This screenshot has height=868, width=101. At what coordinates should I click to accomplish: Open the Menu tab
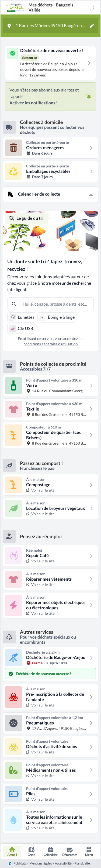click(89, 851)
